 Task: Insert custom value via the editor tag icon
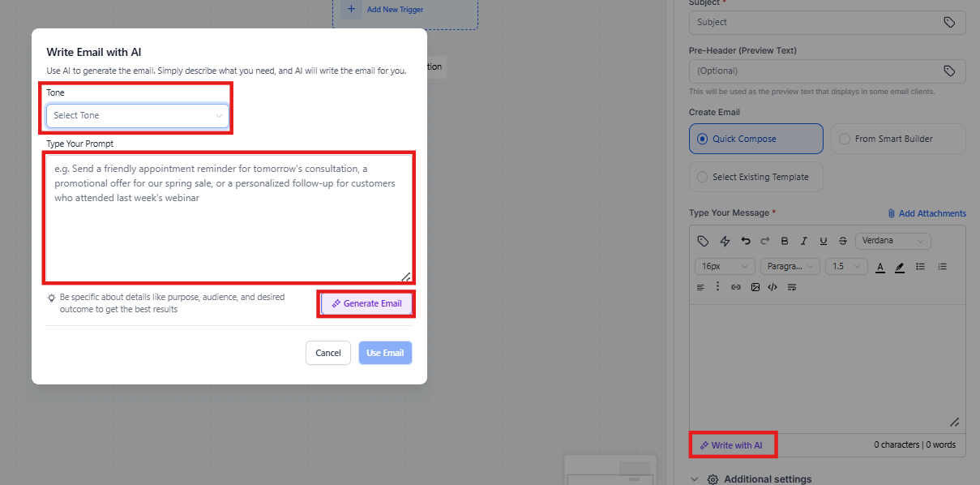pyautogui.click(x=704, y=241)
